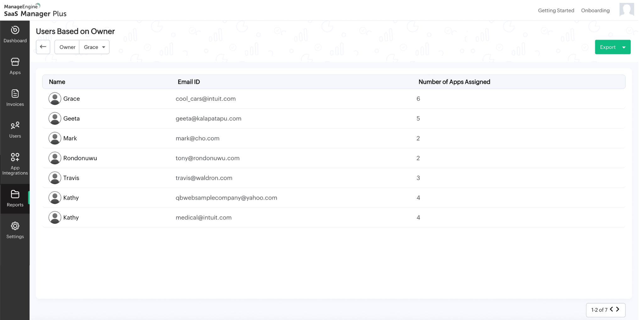Switch to Getting Started
644x320 pixels.
click(x=556, y=10)
